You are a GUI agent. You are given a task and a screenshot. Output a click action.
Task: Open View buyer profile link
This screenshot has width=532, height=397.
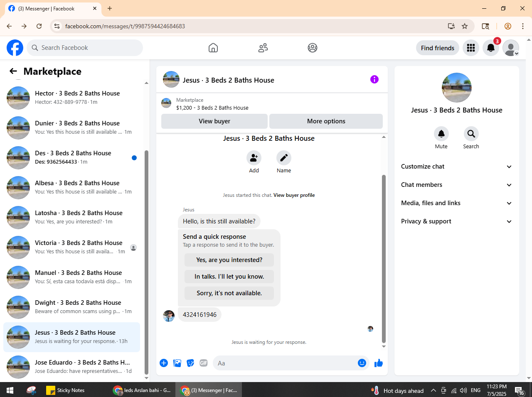pos(294,195)
